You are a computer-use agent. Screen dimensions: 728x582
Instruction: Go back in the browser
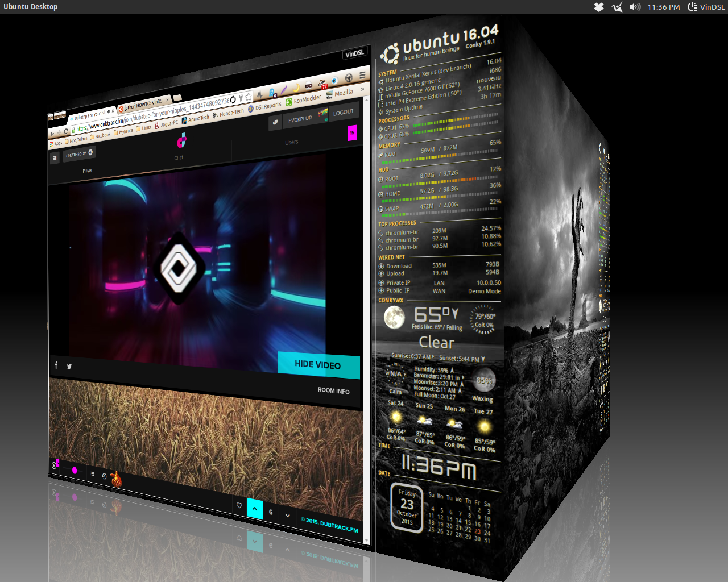coord(52,134)
